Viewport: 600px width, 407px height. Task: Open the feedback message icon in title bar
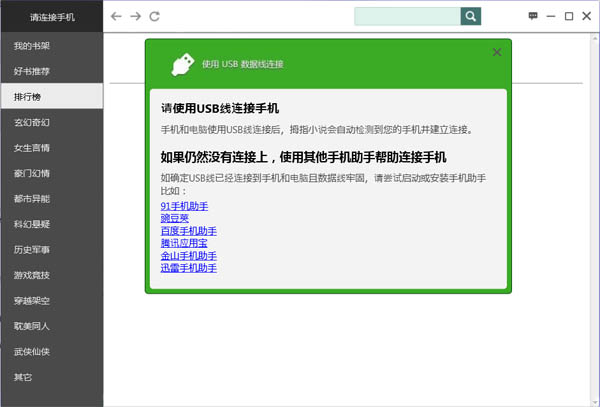click(x=533, y=17)
